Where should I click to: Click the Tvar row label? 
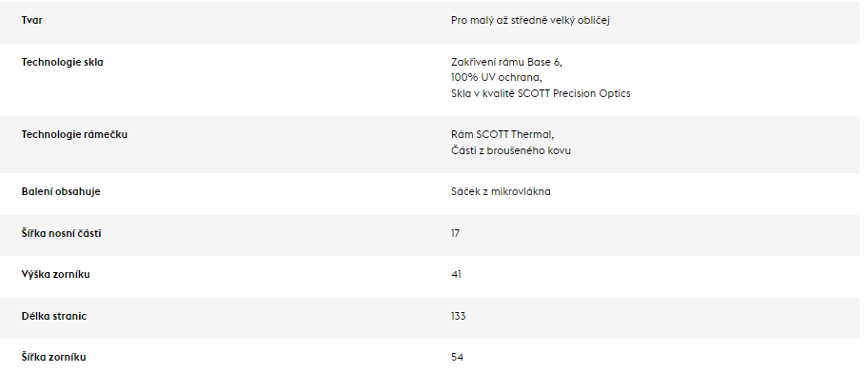click(32, 21)
